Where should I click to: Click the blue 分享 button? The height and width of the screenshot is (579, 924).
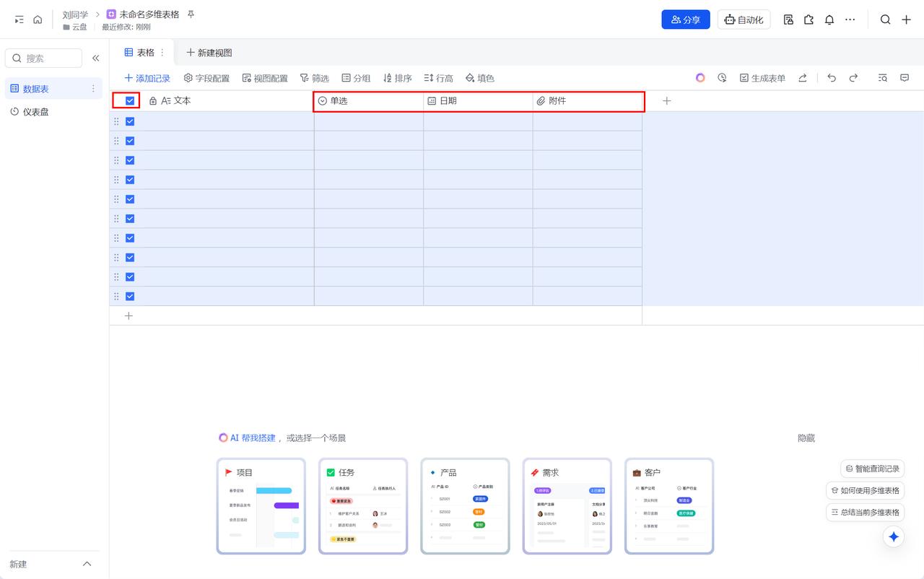686,19
